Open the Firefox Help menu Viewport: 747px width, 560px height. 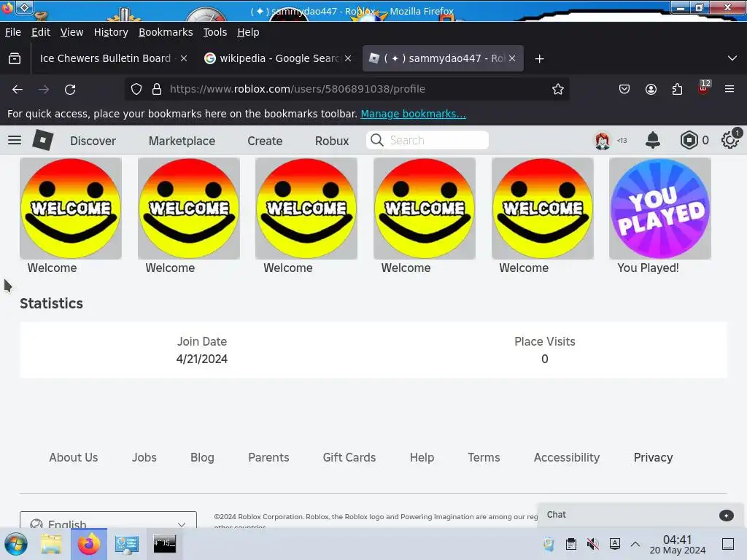(248, 32)
